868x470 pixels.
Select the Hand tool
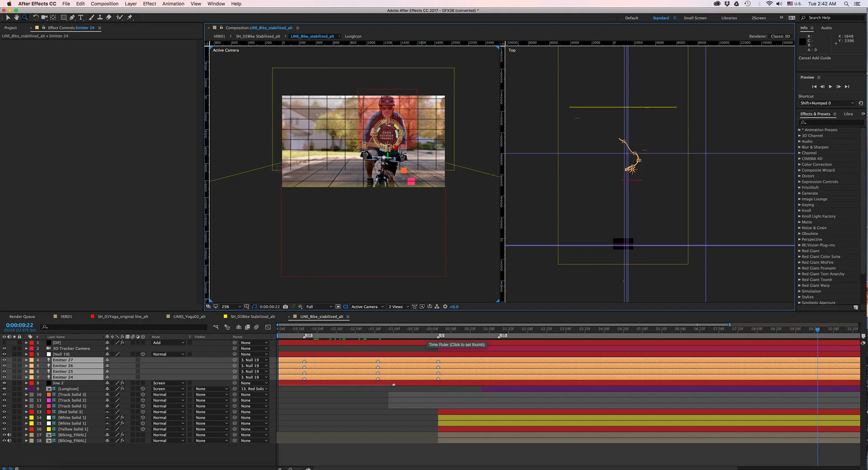coord(16,18)
